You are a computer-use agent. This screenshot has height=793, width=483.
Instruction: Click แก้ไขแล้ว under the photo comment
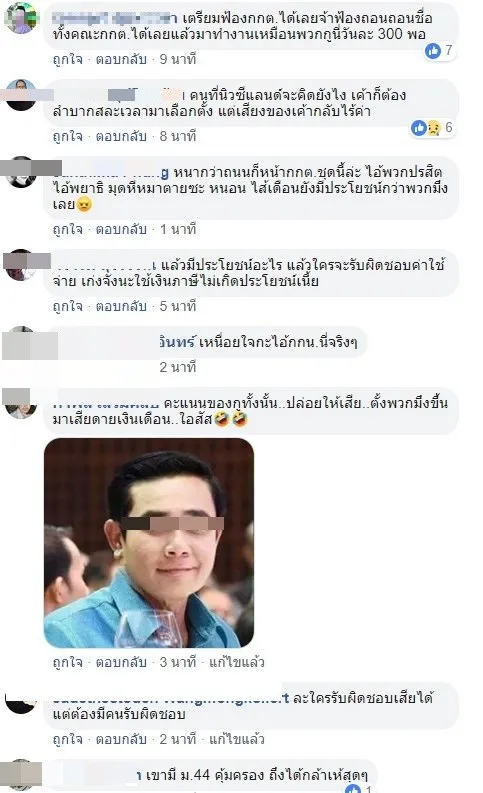tap(237, 662)
